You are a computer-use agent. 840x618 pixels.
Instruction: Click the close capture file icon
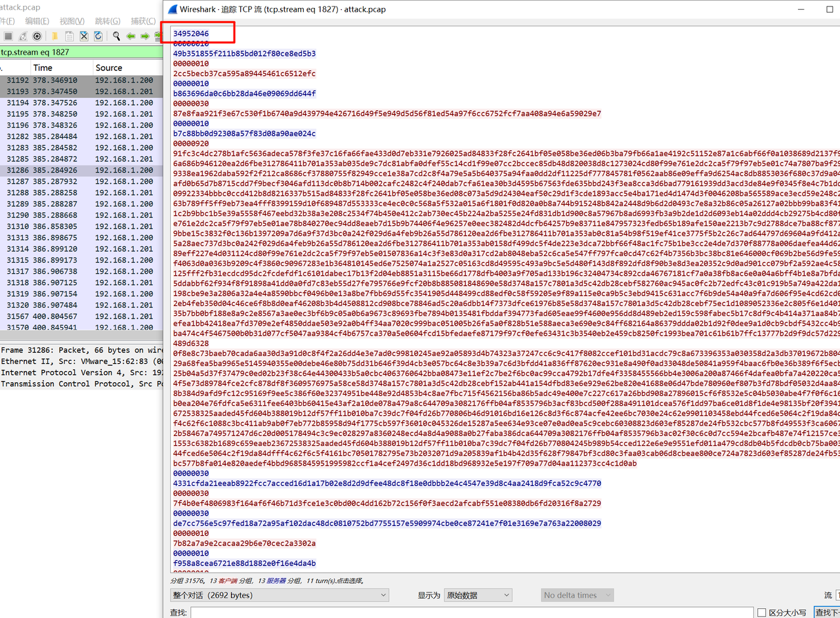pyautogui.click(x=84, y=36)
